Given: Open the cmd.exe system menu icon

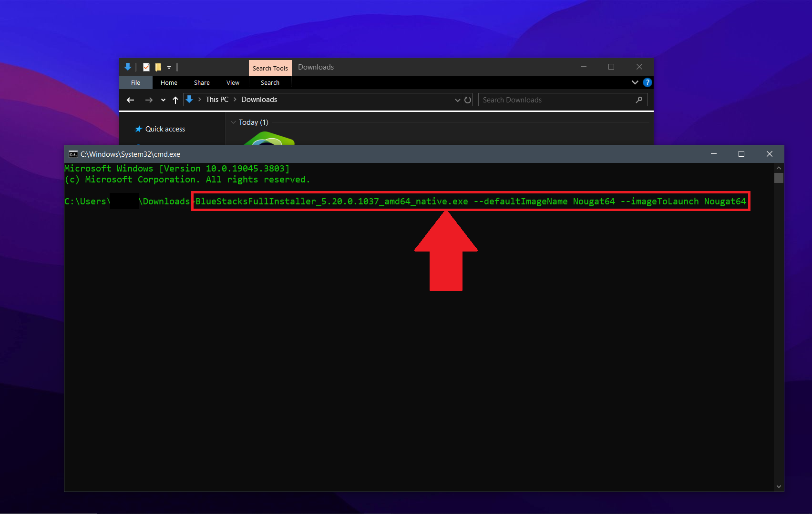Looking at the screenshot, I should pyautogui.click(x=72, y=154).
